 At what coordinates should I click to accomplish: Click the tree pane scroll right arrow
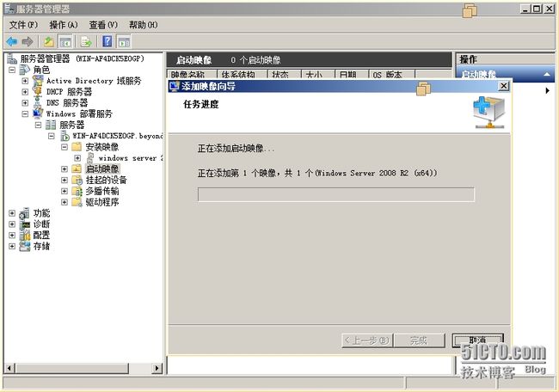(x=157, y=368)
